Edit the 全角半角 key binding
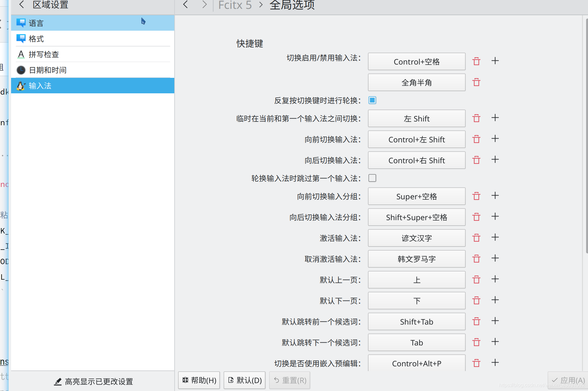588x391 pixels. 417,82
